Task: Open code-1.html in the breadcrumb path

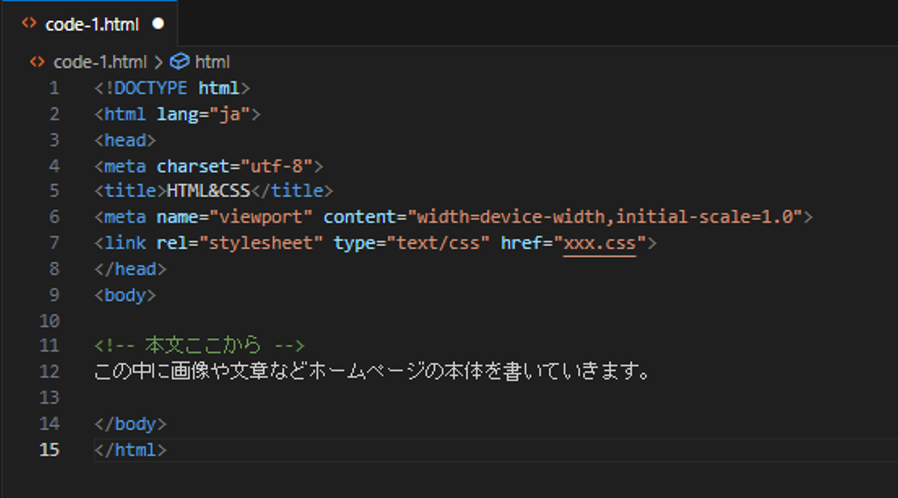Action: pyautogui.click(x=100, y=62)
